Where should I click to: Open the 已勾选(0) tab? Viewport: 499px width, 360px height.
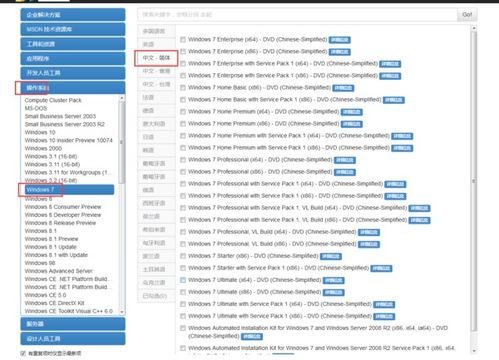[156, 296]
